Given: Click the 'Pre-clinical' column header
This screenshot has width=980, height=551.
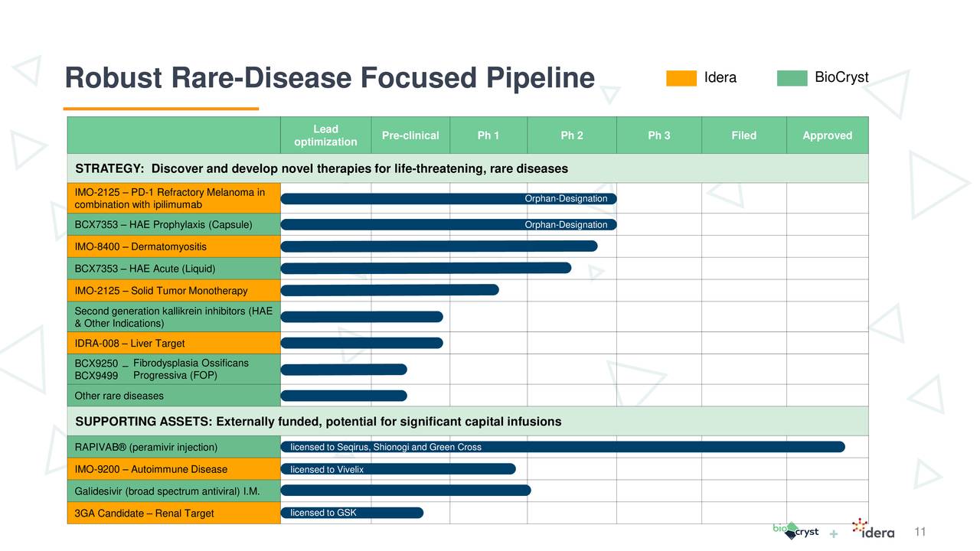Looking at the screenshot, I should (410, 135).
